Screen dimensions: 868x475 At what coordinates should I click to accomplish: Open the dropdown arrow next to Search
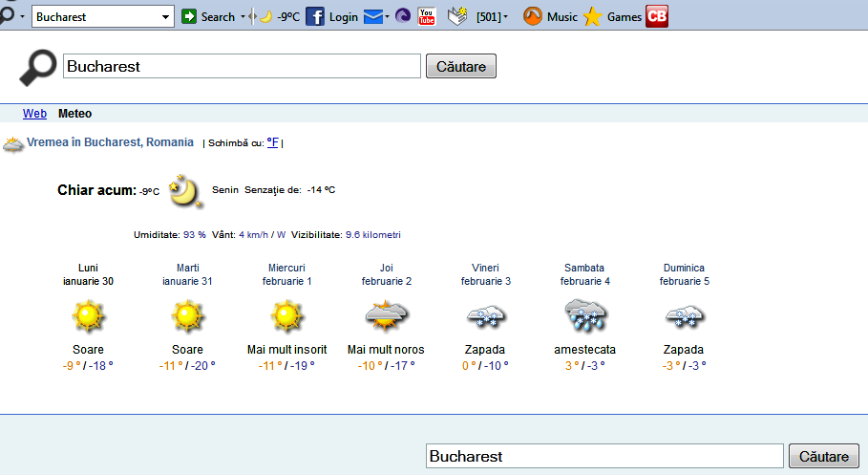[243, 16]
